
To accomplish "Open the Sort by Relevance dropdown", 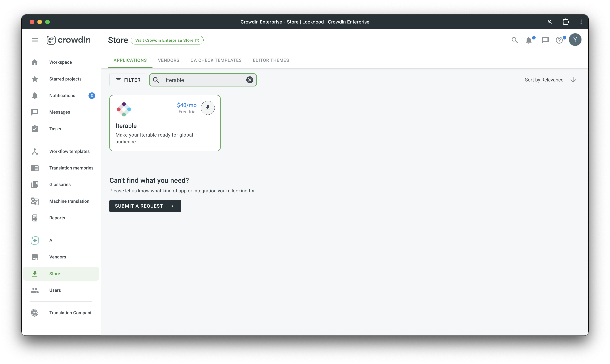I will coord(544,80).
